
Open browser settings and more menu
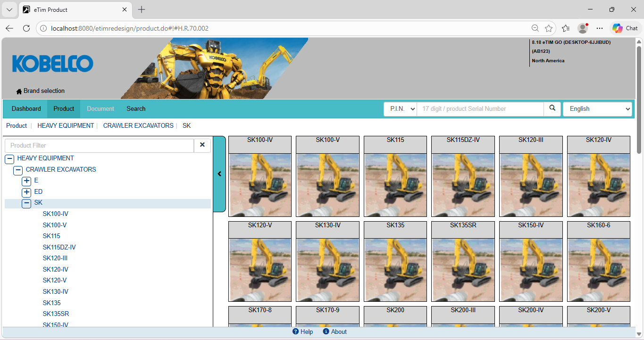600,28
